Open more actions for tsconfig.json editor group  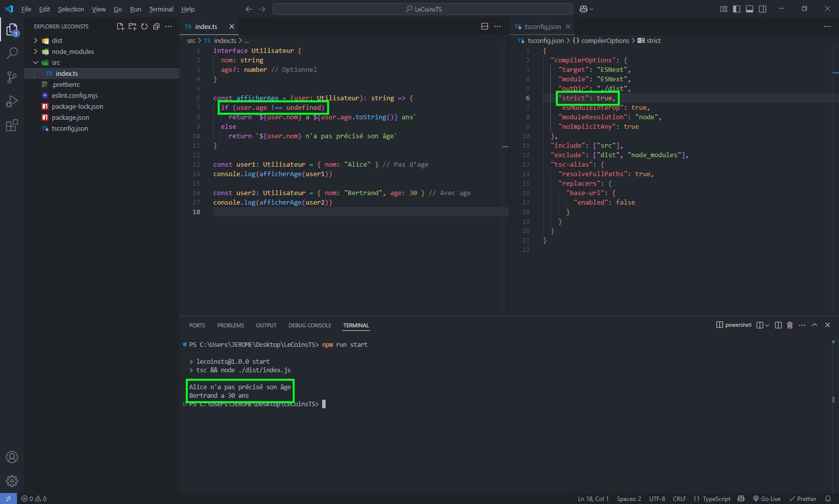pos(828,26)
